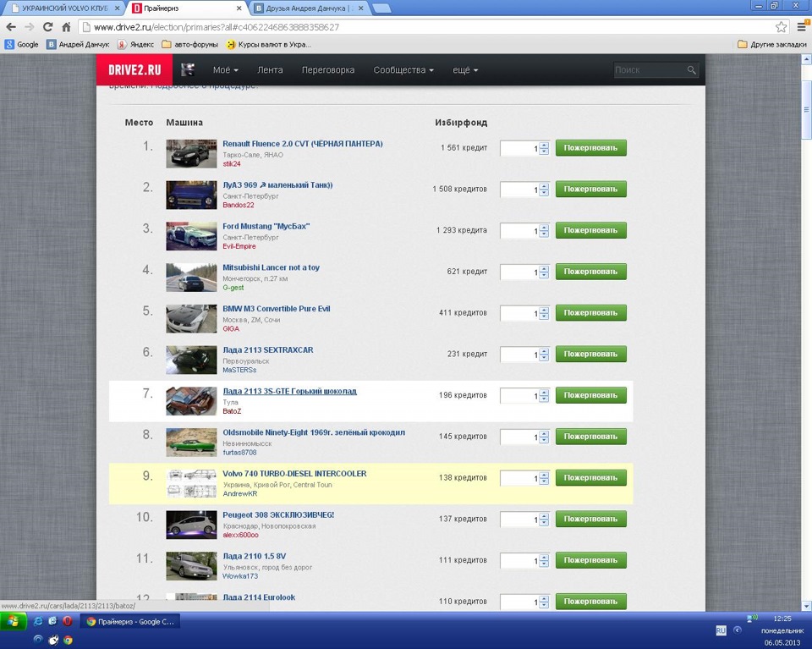
Task: Open the Renault Fluence 2.0 CVT link
Action: [303, 144]
